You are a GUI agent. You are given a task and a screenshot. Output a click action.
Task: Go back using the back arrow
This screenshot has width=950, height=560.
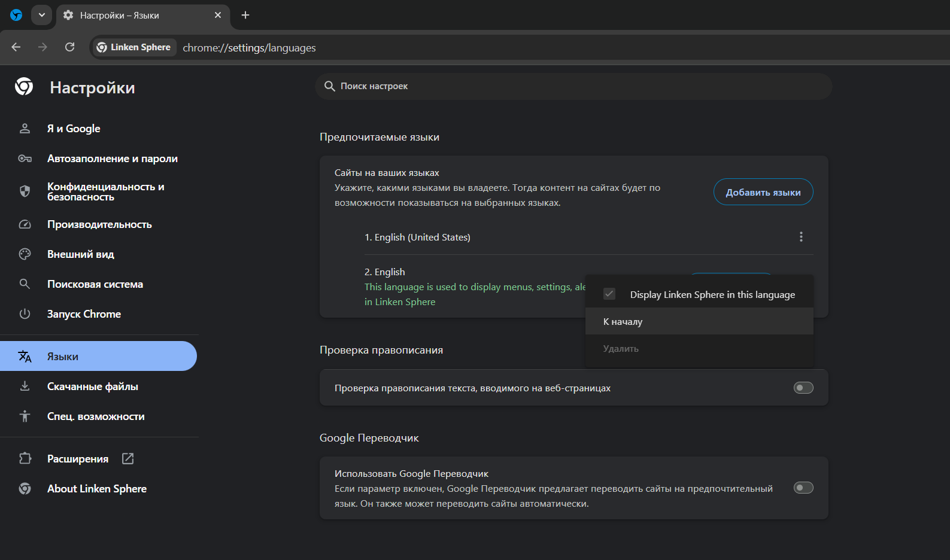pyautogui.click(x=16, y=47)
